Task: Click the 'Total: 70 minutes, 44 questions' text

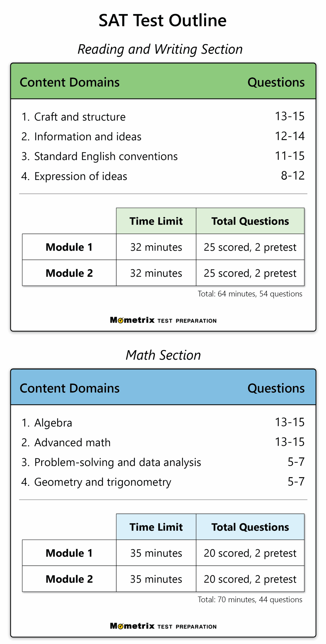Action: tap(250, 600)
